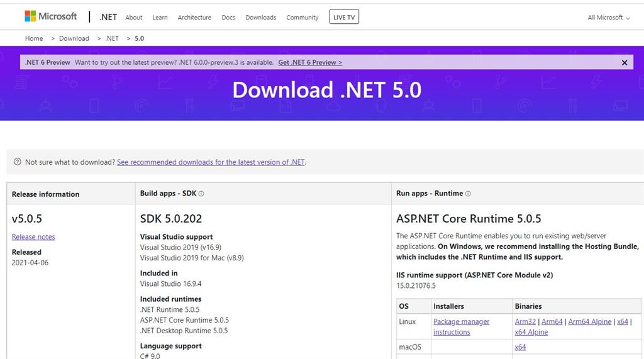644x359 pixels.
Task: Go to Home in breadcrumb
Action: [x=34, y=38]
